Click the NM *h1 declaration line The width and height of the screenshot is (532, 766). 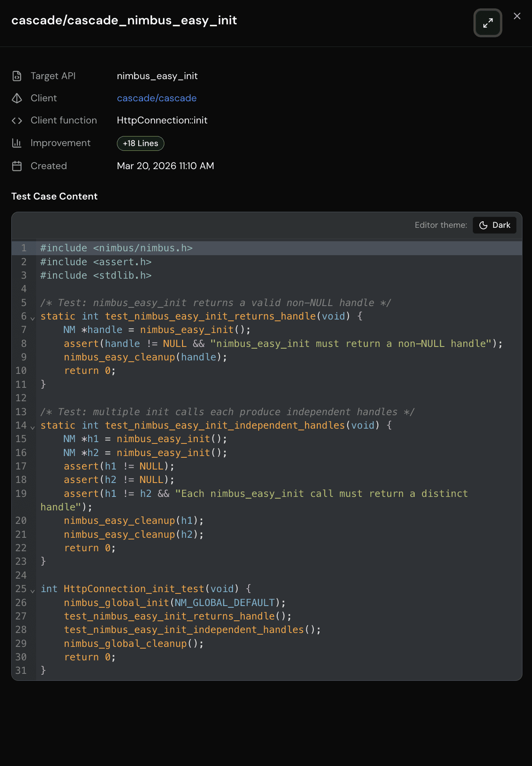(145, 439)
